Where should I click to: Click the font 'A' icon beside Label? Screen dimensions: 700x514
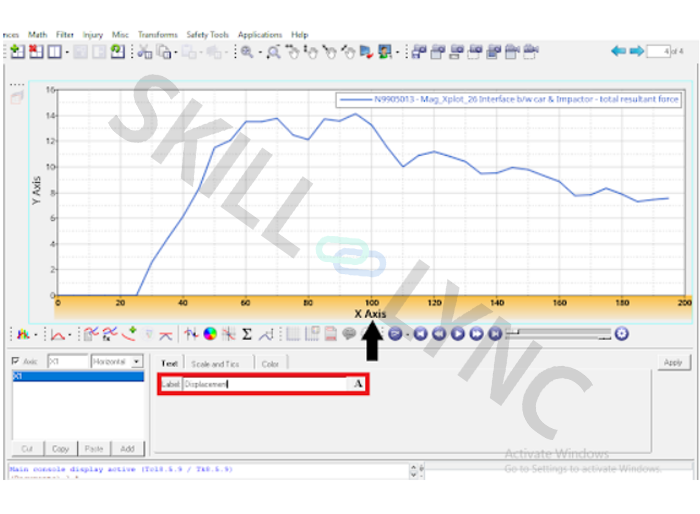358,384
